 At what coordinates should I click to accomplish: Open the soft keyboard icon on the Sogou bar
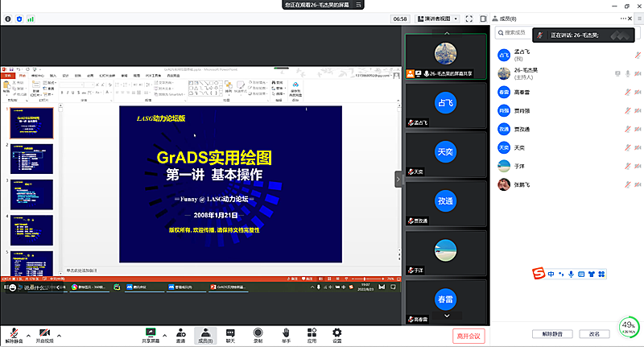[x=581, y=275]
